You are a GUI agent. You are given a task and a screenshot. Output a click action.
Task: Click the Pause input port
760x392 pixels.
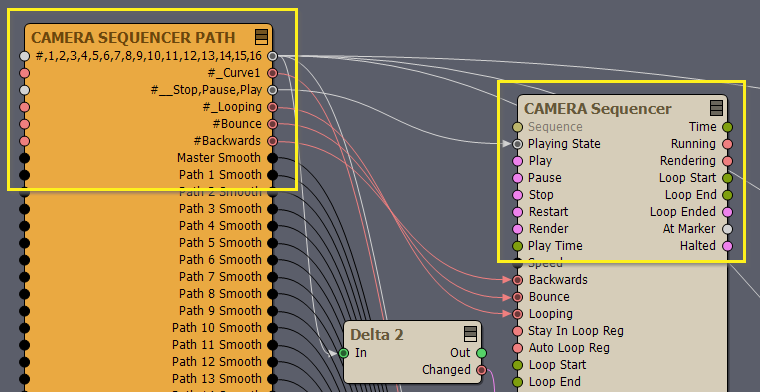pyautogui.click(x=518, y=178)
